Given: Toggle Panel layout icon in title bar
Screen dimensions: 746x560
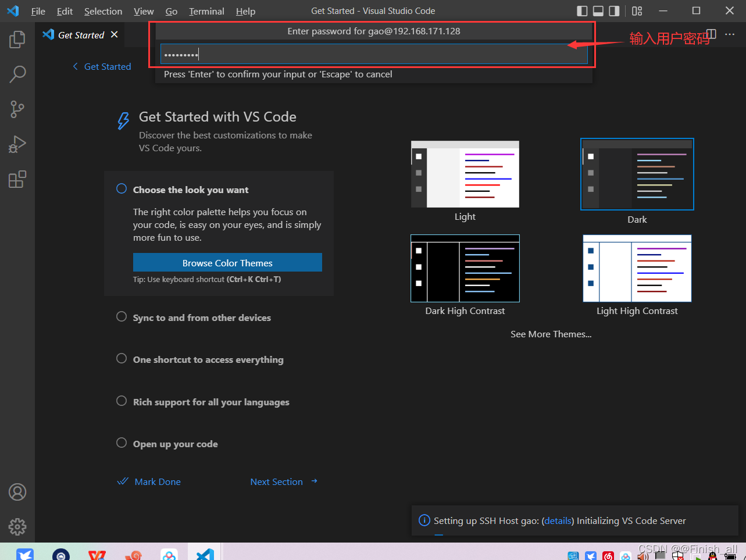Looking at the screenshot, I should (x=598, y=11).
